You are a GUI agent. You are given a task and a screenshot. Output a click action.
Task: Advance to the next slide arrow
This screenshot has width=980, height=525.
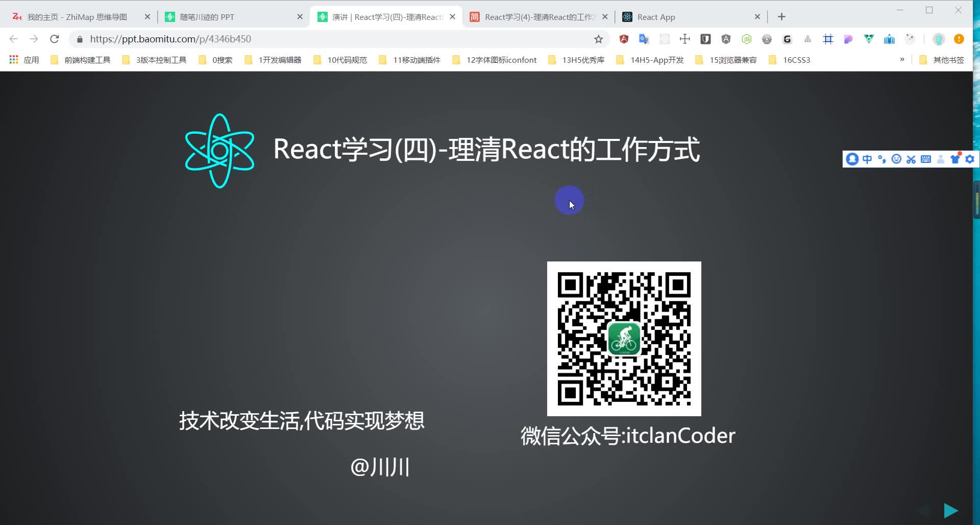coord(951,510)
